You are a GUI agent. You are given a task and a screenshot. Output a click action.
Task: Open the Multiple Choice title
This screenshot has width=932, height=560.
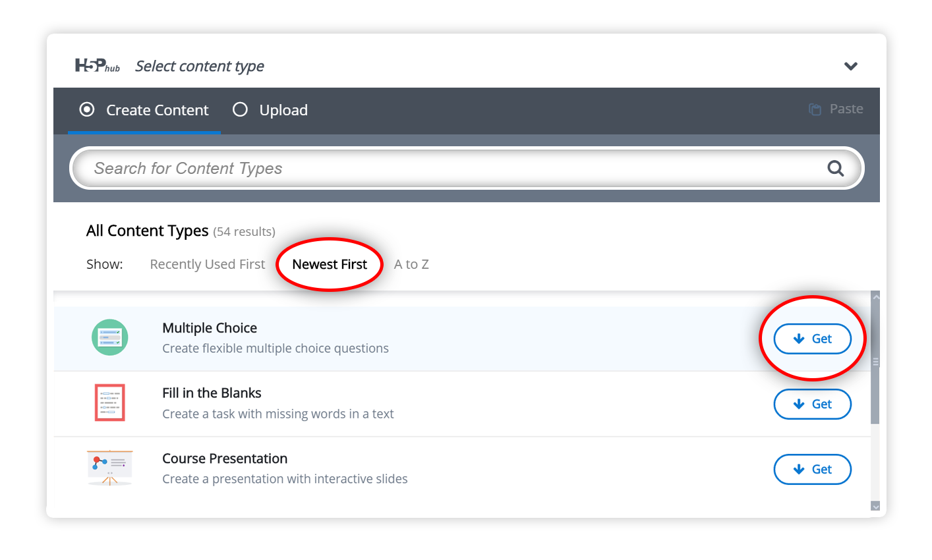pos(210,328)
